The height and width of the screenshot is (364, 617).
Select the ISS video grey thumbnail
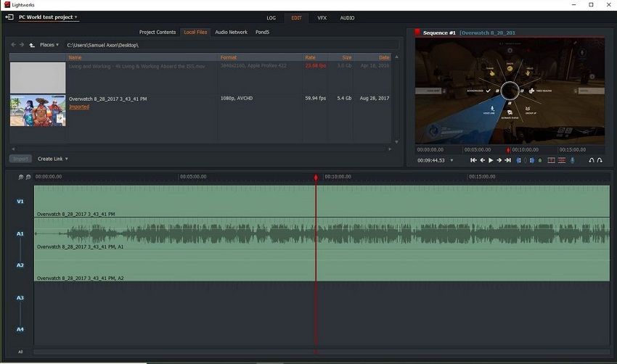click(x=38, y=78)
